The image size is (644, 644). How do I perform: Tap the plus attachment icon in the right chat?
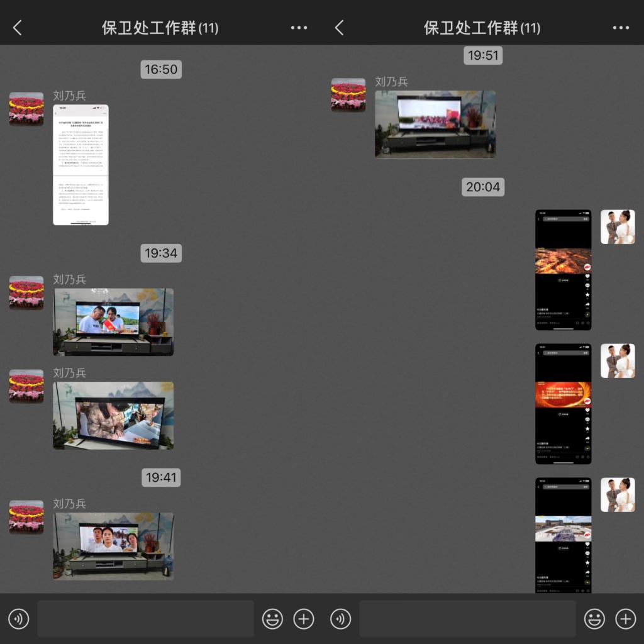pyautogui.click(x=626, y=619)
